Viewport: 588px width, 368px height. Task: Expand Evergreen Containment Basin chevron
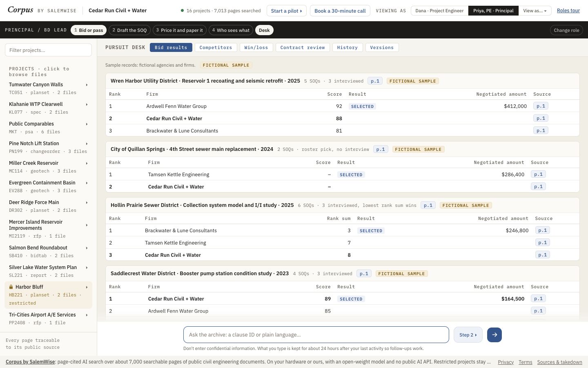tap(87, 183)
